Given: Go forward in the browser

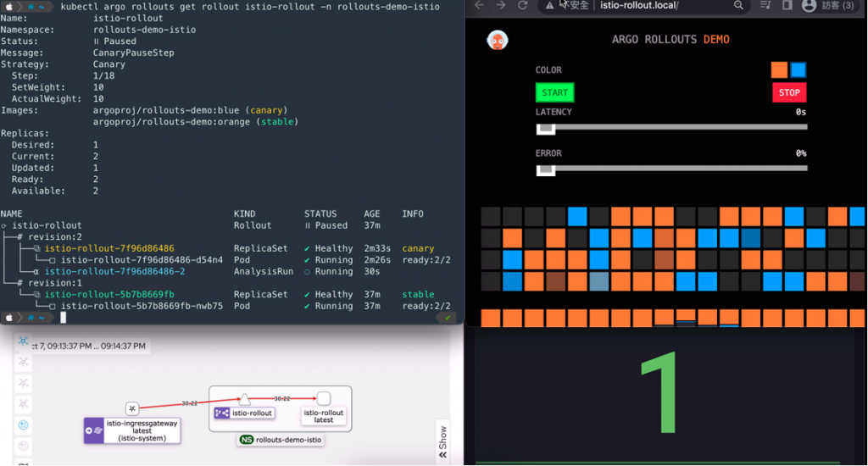Looking at the screenshot, I should [x=500, y=5].
